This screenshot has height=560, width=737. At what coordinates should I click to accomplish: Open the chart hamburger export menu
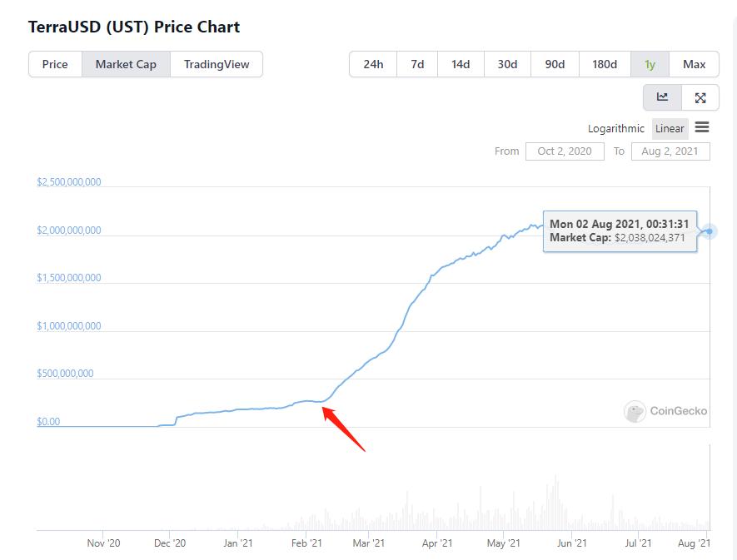tap(702, 127)
